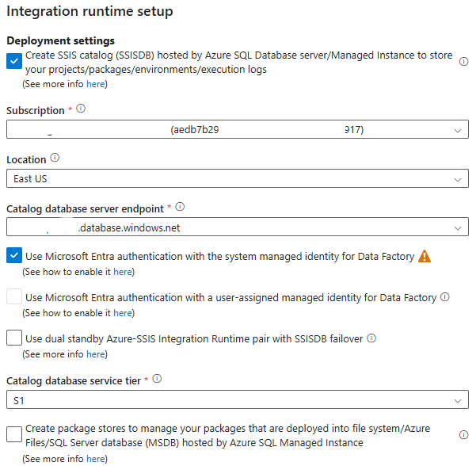
Task: Click info icon for Create SSIS catalog option
Action: pyautogui.click(x=464, y=61)
